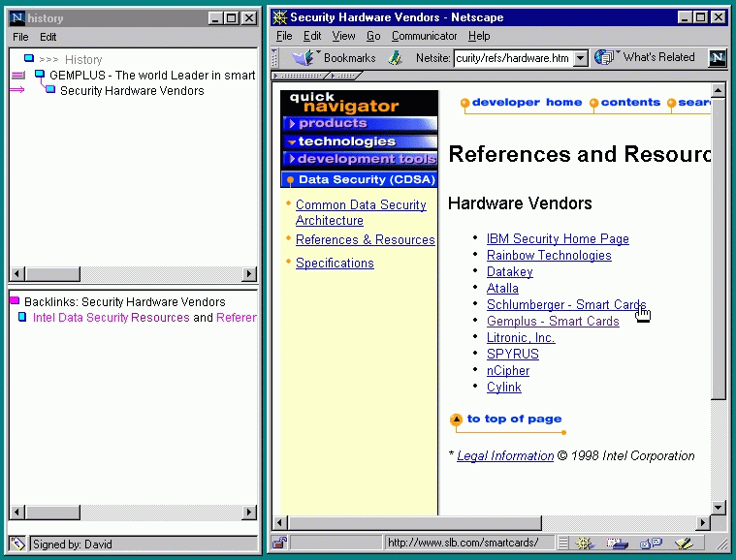Follow the Rainbow Technologies link
736x560 pixels.
point(549,255)
